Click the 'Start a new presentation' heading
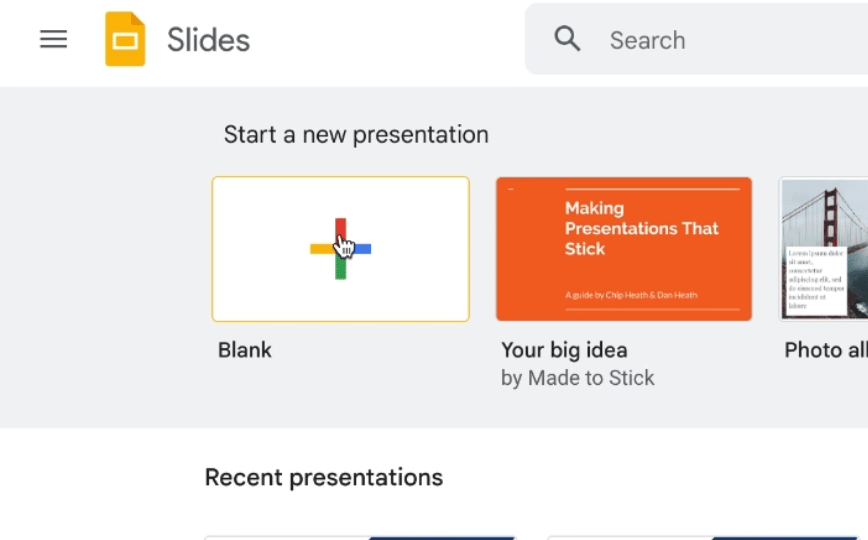Image resolution: width=868 pixels, height=540 pixels. click(356, 135)
